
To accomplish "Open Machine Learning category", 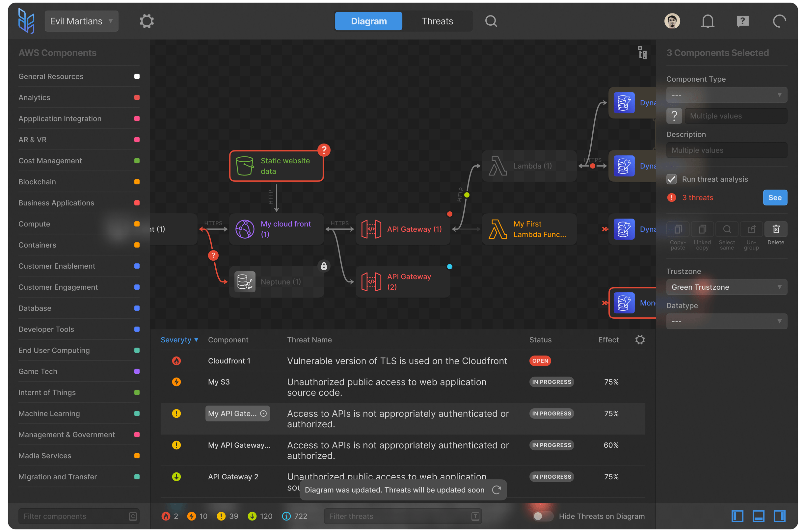I will pos(79,413).
